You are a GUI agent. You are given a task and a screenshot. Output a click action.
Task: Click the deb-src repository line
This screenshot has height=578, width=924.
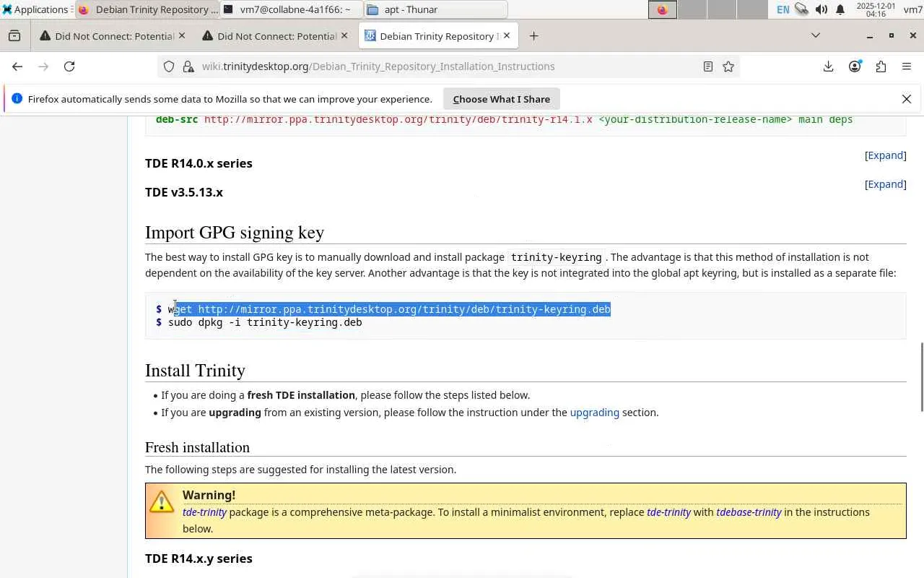click(x=504, y=120)
